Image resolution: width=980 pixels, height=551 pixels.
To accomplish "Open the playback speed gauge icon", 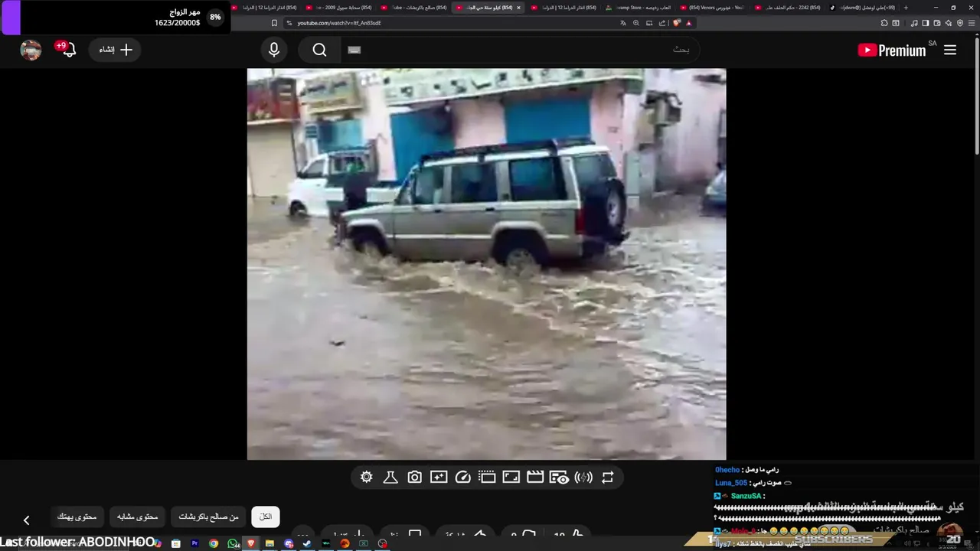I will 462,478.
